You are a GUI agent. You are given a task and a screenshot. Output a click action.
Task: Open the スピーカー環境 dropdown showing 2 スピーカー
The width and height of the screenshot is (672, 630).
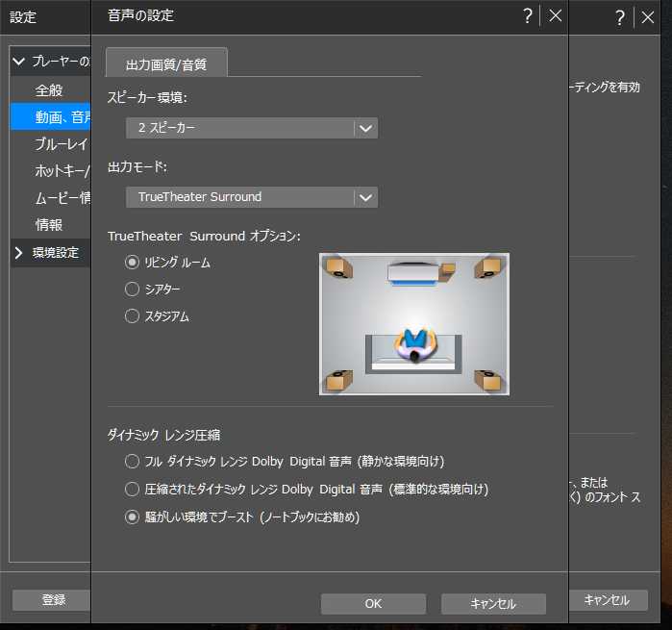click(252, 128)
